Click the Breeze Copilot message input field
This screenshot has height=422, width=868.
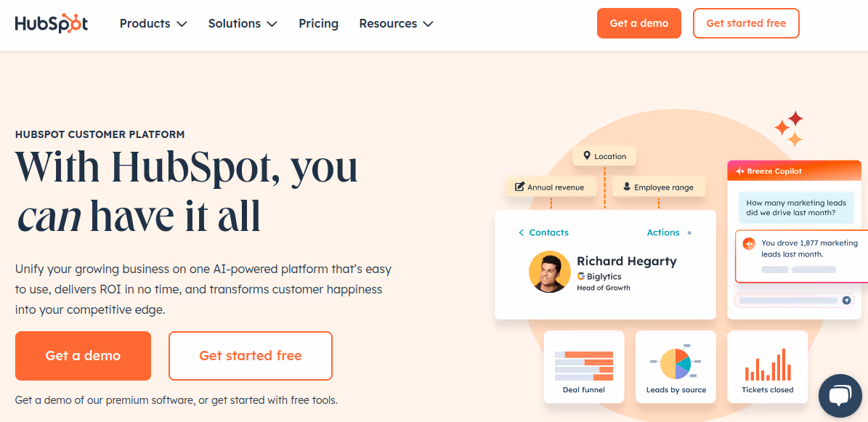(x=788, y=299)
